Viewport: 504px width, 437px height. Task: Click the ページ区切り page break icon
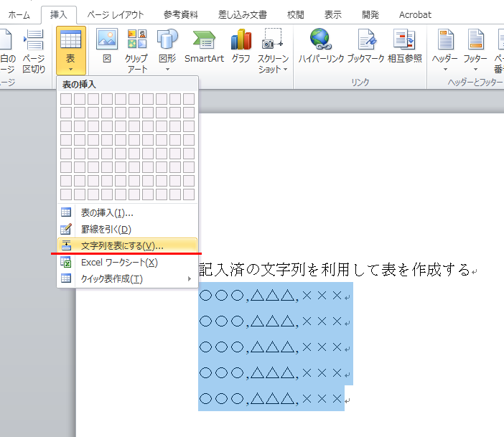(33, 49)
